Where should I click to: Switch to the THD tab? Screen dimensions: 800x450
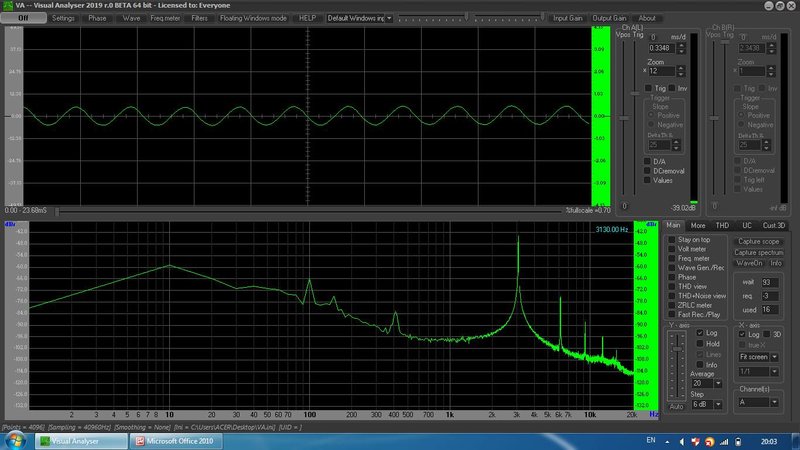[722, 226]
